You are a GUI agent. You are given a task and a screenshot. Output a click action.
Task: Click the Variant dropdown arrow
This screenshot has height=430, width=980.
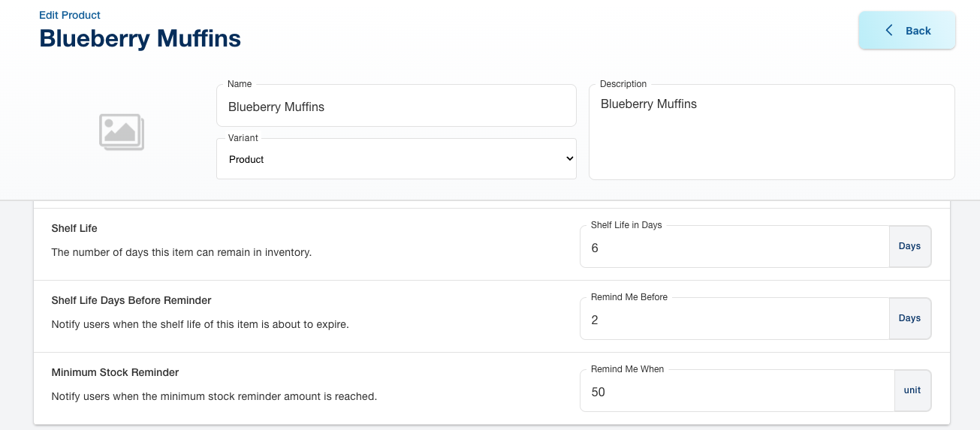(x=568, y=159)
